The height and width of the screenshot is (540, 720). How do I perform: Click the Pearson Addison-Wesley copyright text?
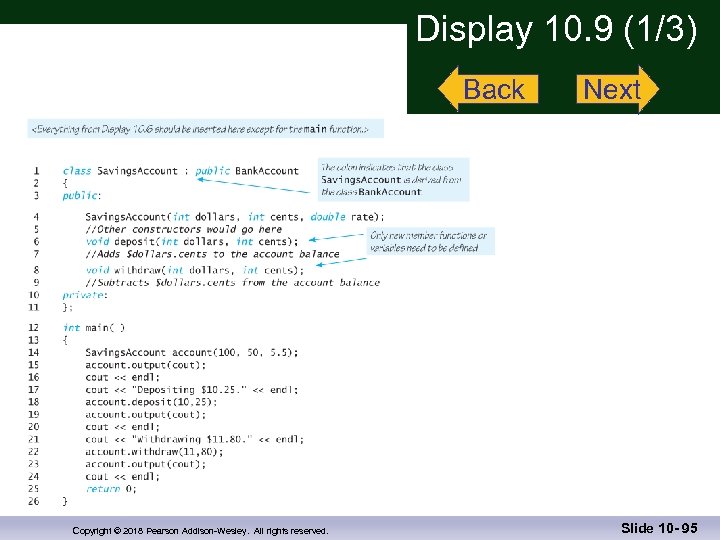point(200,531)
